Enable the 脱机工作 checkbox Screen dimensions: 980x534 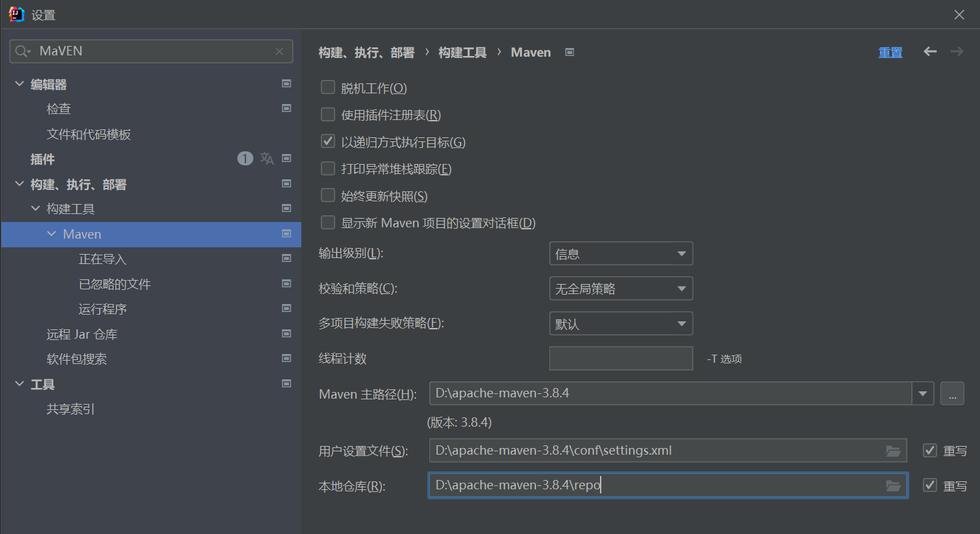(327, 87)
